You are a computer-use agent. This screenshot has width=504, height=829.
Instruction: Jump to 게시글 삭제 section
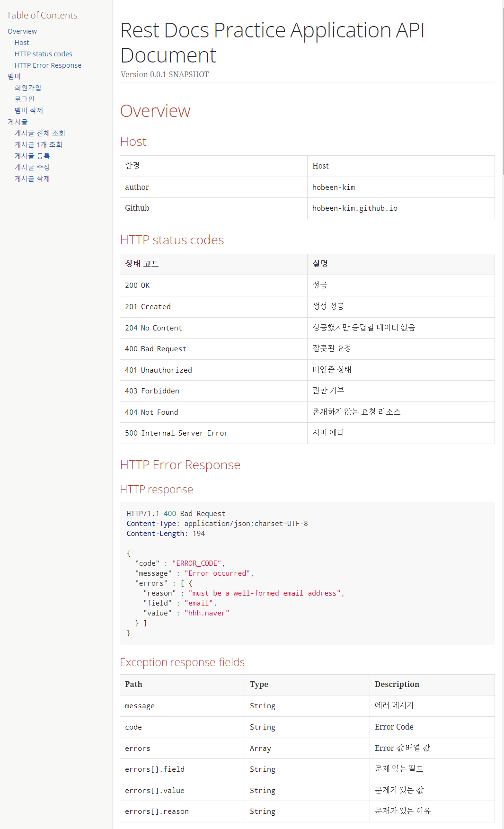(32, 178)
